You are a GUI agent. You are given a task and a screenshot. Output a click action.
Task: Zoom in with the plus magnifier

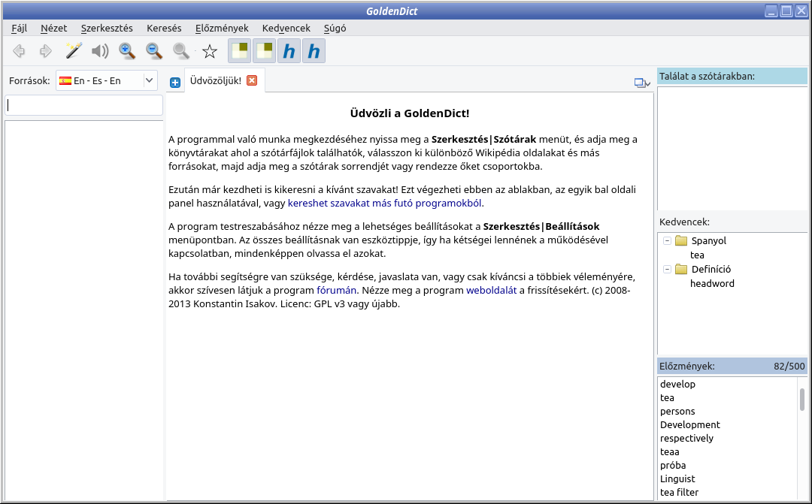click(x=127, y=51)
